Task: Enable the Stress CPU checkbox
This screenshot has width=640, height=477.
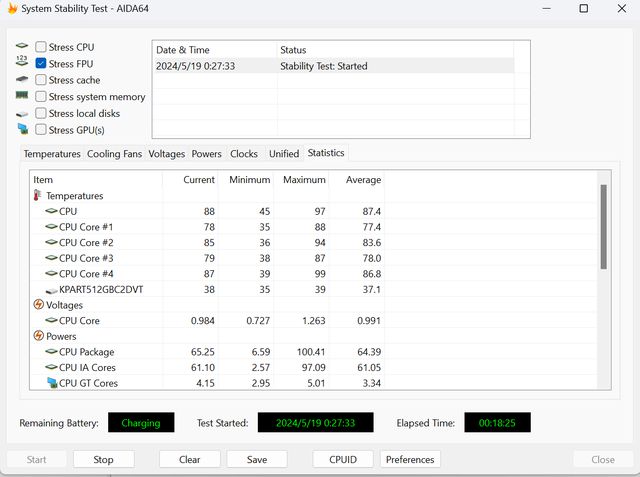Action: click(x=41, y=47)
